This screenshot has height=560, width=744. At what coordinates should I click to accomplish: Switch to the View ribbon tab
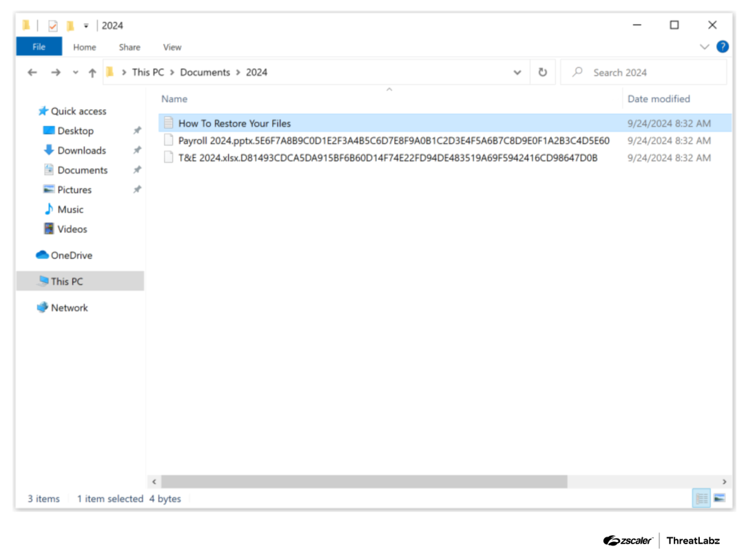(x=172, y=47)
